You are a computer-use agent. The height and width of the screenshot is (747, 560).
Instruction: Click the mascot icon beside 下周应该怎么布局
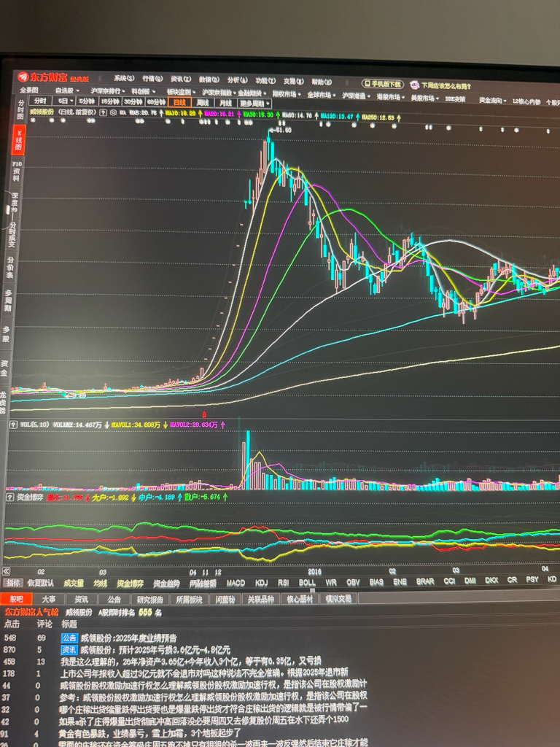414,85
